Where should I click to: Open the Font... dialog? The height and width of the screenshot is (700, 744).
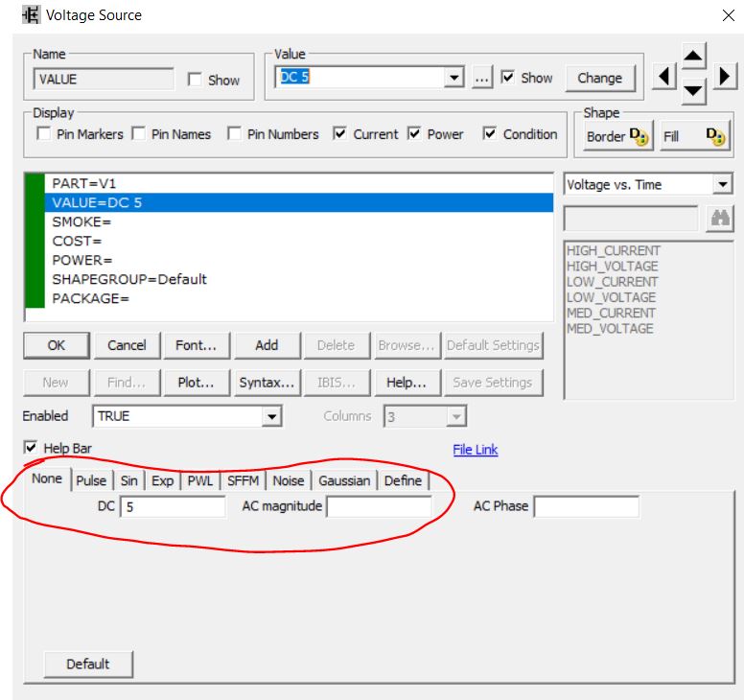(x=196, y=345)
